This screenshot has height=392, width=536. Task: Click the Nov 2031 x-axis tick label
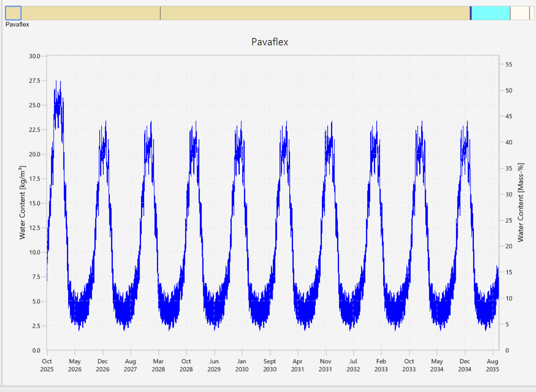tap(325, 365)
